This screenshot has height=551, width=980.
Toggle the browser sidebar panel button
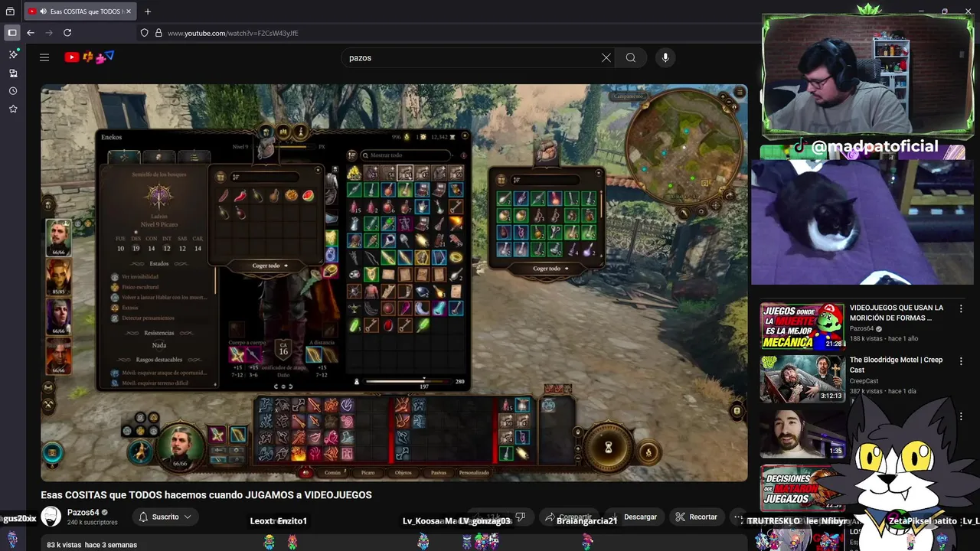11,33
